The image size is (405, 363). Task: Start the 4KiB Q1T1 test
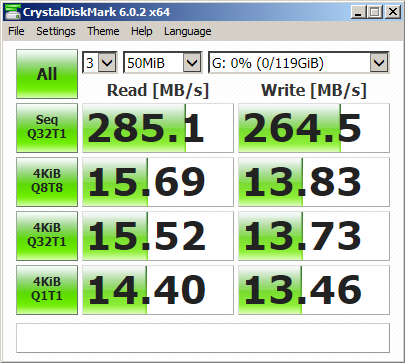point(47,290)
